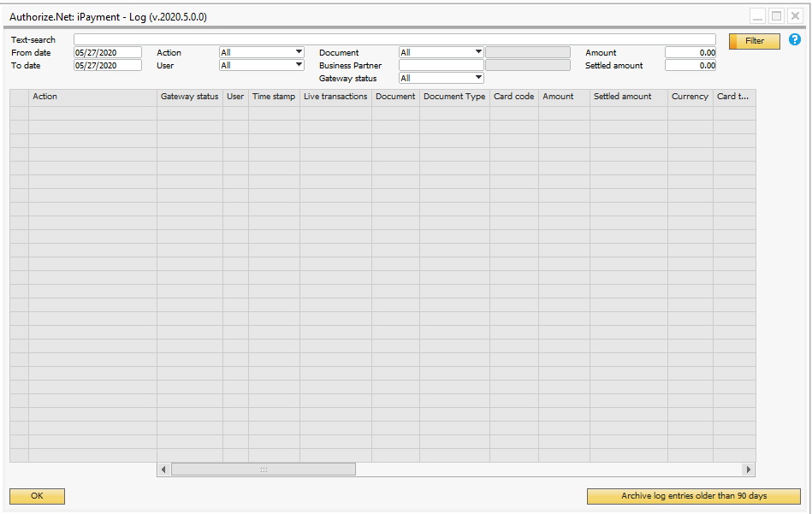Maximize the iPayment Log window
Viewport: 812px width, 514px height.
[776, 16]
